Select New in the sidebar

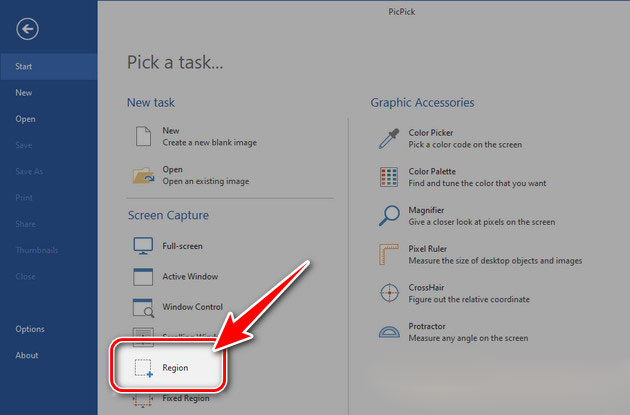click(24, 93)
